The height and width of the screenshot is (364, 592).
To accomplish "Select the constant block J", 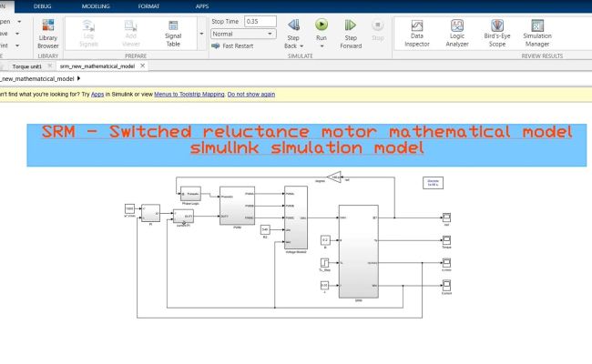I will (324, 286).
